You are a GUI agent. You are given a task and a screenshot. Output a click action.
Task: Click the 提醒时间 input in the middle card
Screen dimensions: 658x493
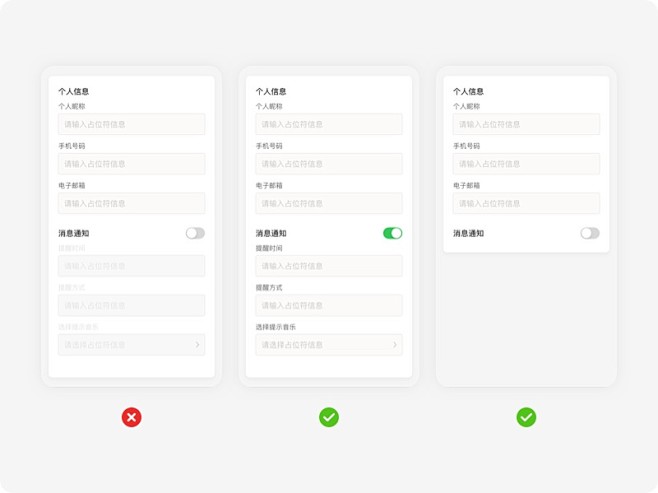pos(329,266)
